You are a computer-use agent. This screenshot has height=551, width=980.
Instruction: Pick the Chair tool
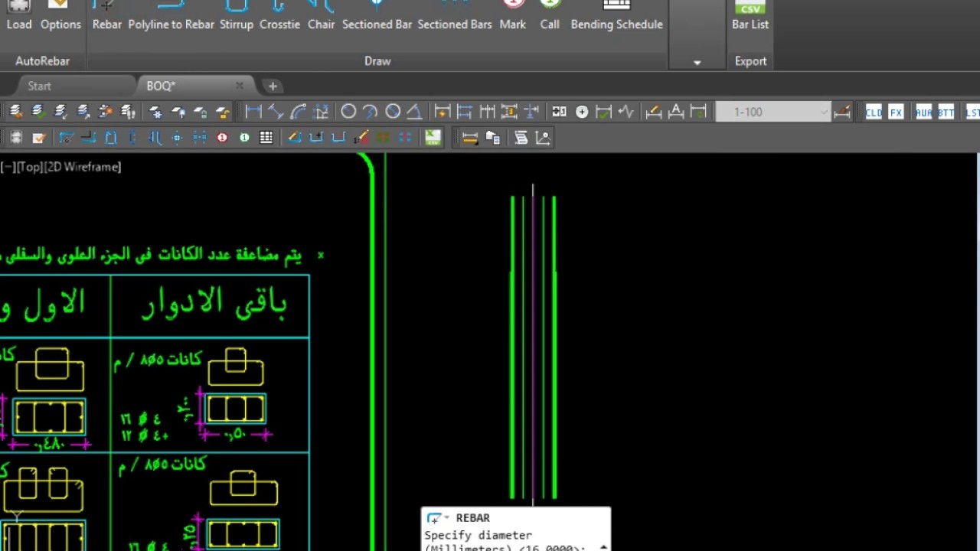point(321,15)
